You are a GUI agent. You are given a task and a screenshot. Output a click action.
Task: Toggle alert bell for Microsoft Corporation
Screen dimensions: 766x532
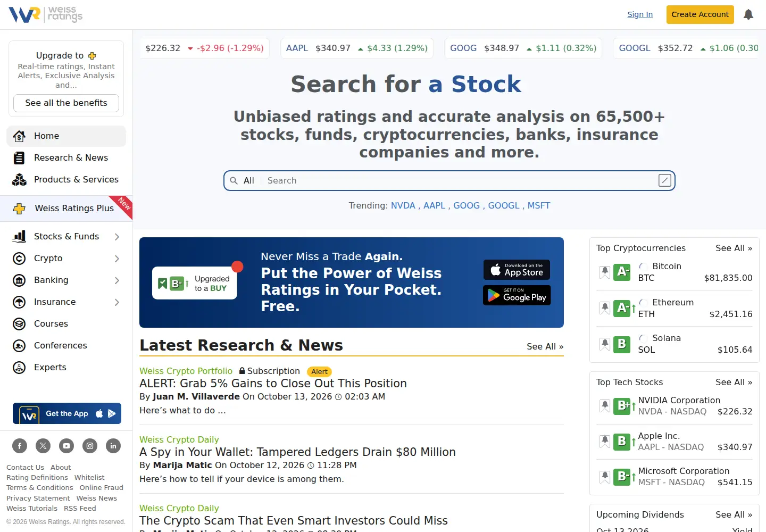605,477
